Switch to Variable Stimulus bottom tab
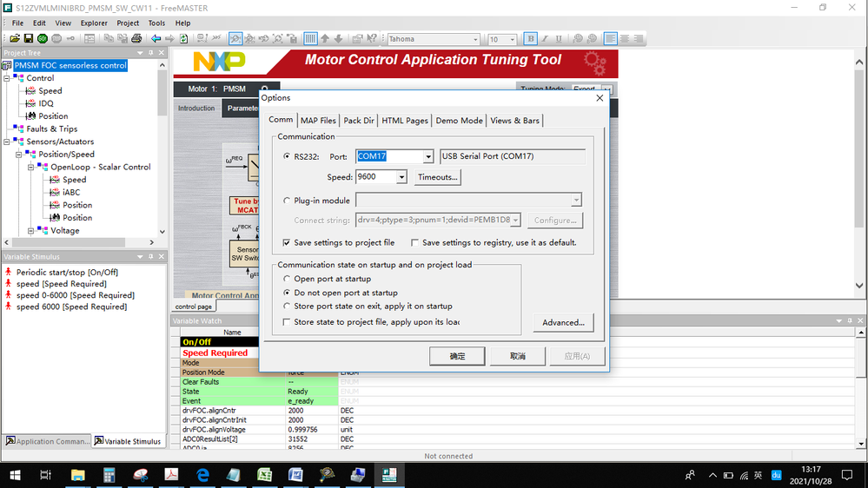Screen dimensions: 868x488 click(x=128, y=441)
